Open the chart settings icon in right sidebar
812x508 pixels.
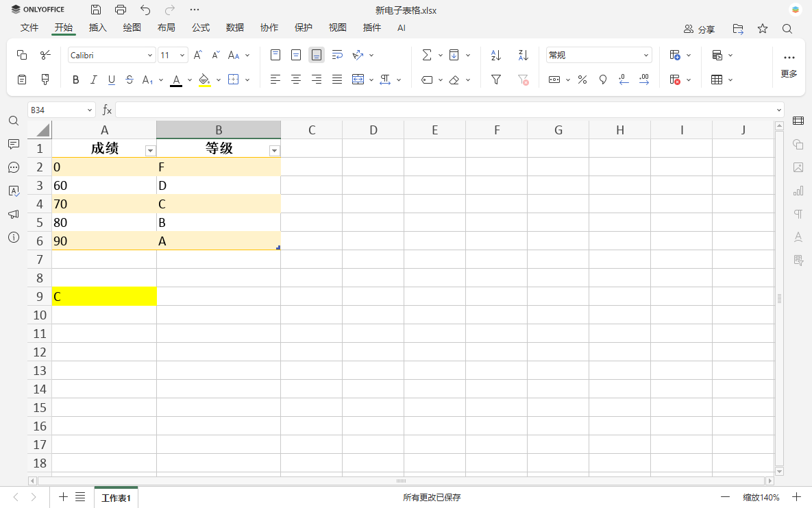pos(798,191)
